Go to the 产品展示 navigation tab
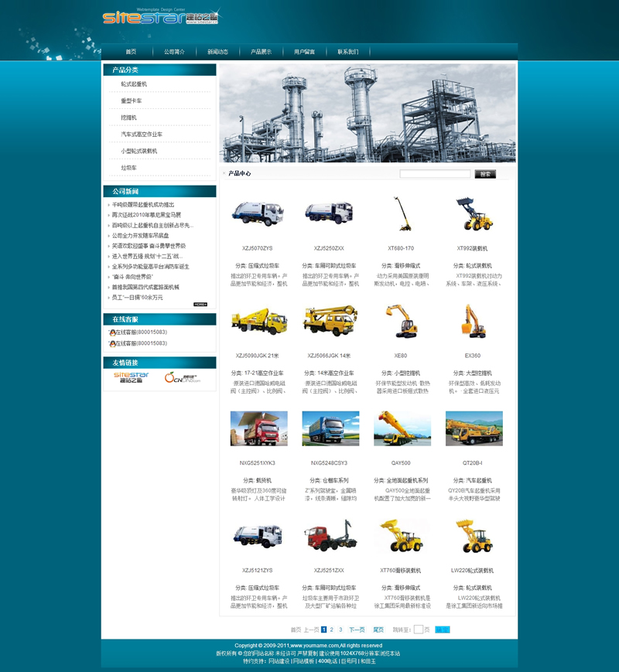Viewport: 619px width, 672px height. (x=261, y=52)
